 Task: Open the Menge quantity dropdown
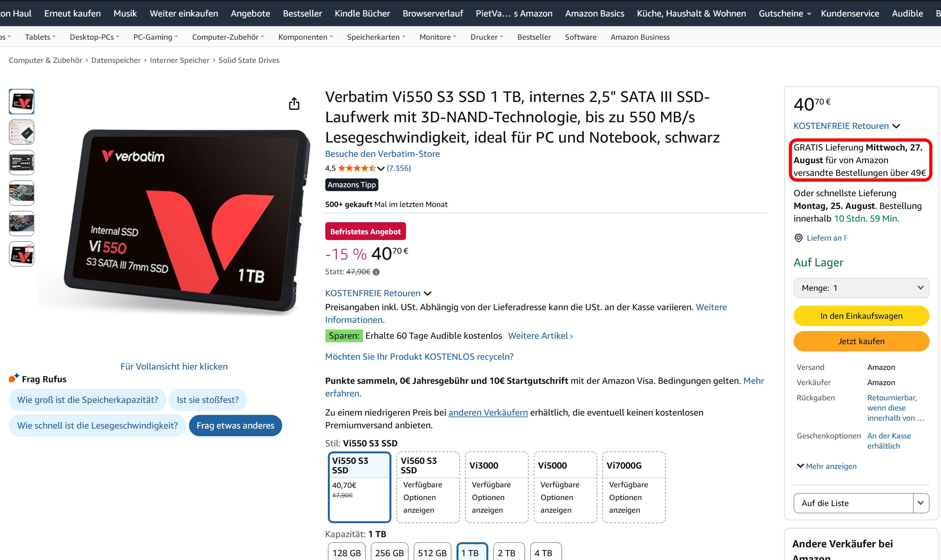pyautogui.click(x=861, y=288)
